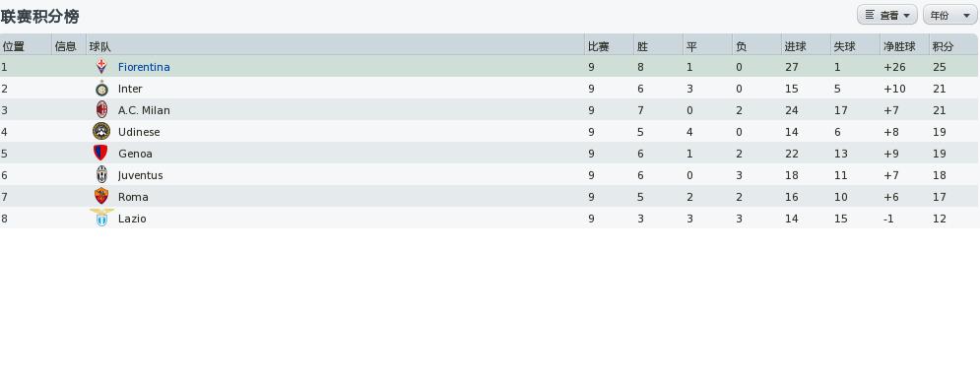The image size is (980, 378).
Task: Select the Inter team name
Action: 130,89
